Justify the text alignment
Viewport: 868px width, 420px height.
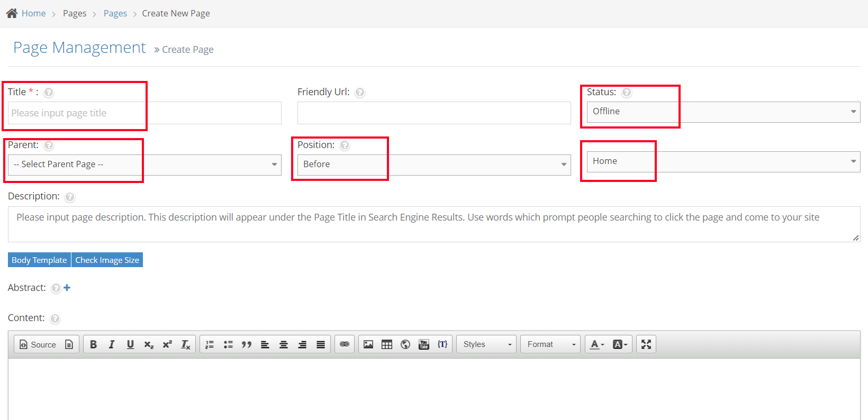(x=321, y=344)
